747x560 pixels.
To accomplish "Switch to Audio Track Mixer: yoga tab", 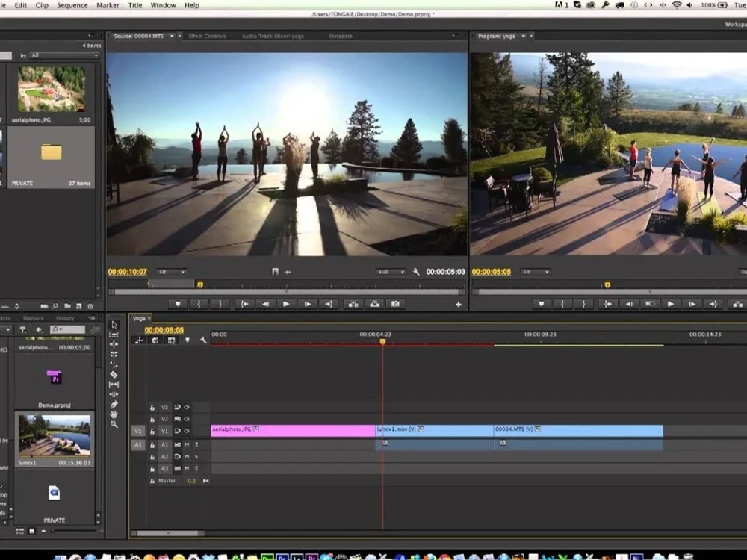I will [x=273, y=36].
